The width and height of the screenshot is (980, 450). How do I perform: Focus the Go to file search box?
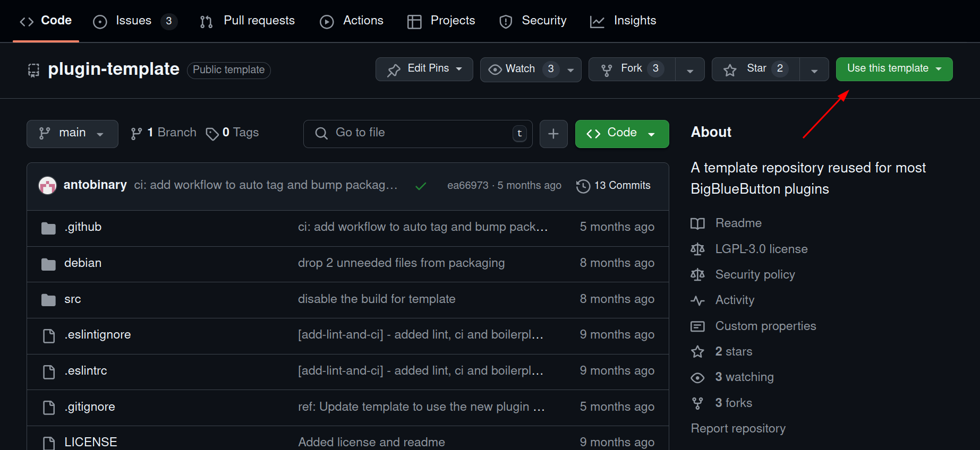[x=417, y=134]
